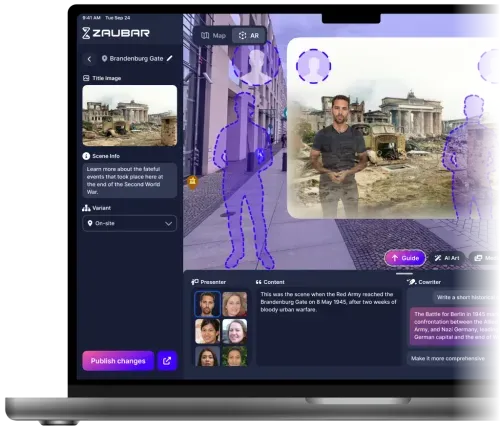Screen dimensions: 500x433
Task: Click Make it more comprehensive suggestion
Action: pyautogui.click(x=448, y=359)
